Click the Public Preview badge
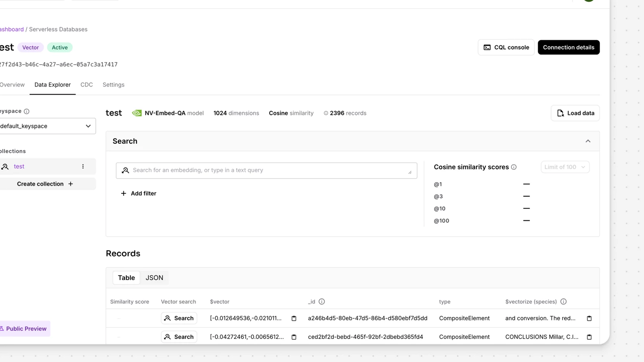The image size is (644, 362). pyautogui.click(x=25, y=329)
